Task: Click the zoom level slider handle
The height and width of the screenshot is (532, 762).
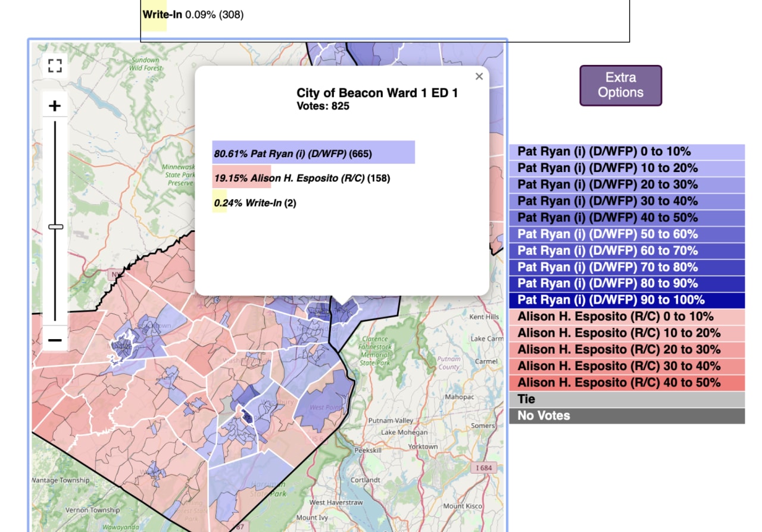Action: coord(55,226)
